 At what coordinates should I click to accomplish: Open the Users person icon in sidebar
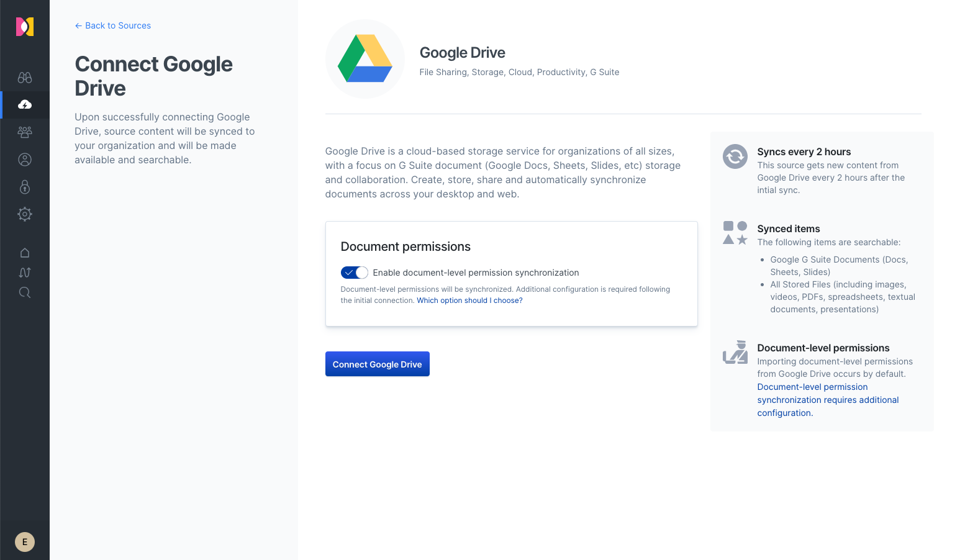pyautogui.click(x=25, y=160)
